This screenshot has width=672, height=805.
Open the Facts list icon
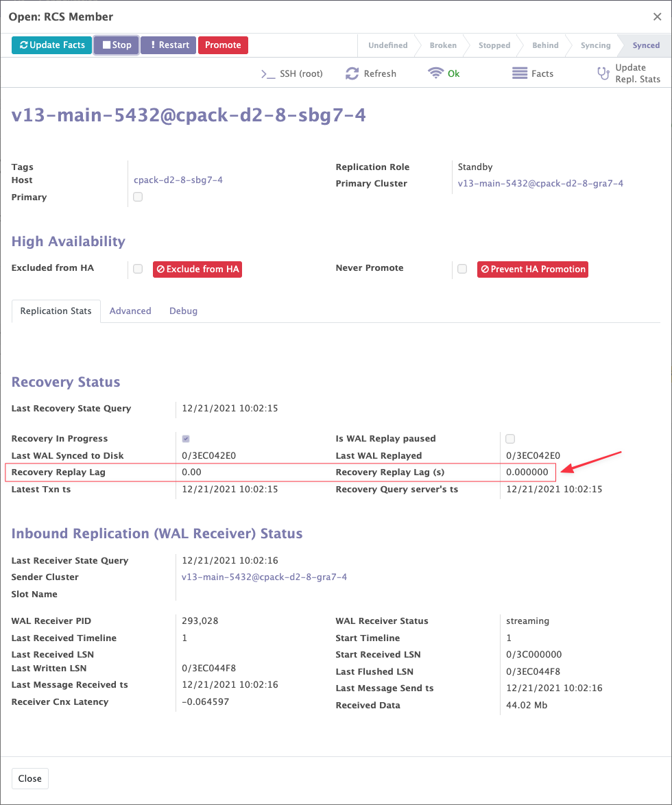click(520, 73)
